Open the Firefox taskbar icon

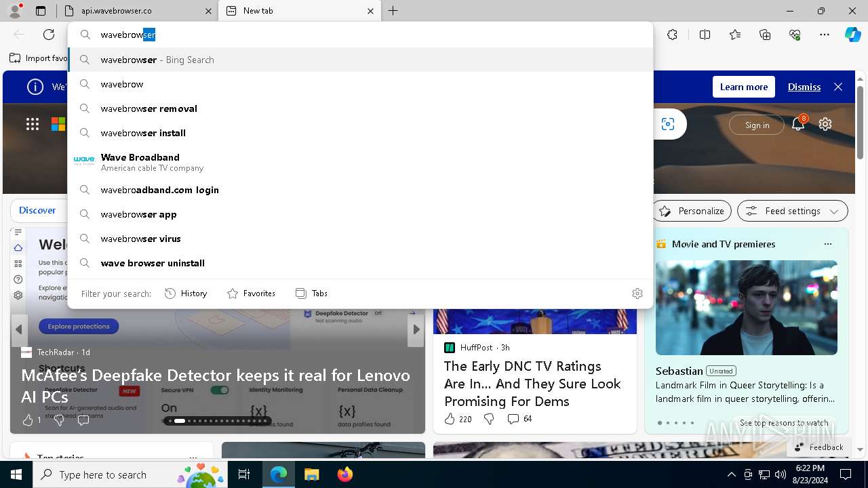(x=344, y=474)
